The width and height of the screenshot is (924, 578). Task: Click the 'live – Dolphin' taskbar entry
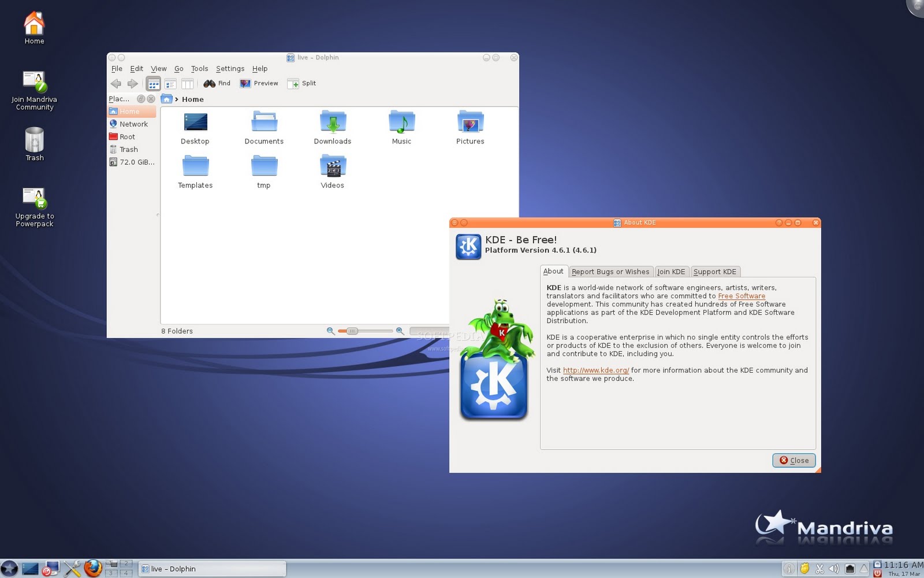213,569
